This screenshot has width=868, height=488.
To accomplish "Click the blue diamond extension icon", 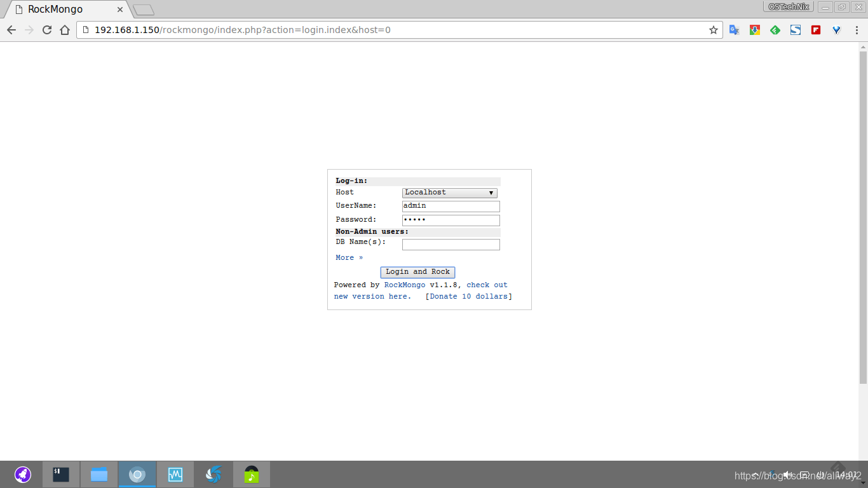I will [x=836, y=29].
